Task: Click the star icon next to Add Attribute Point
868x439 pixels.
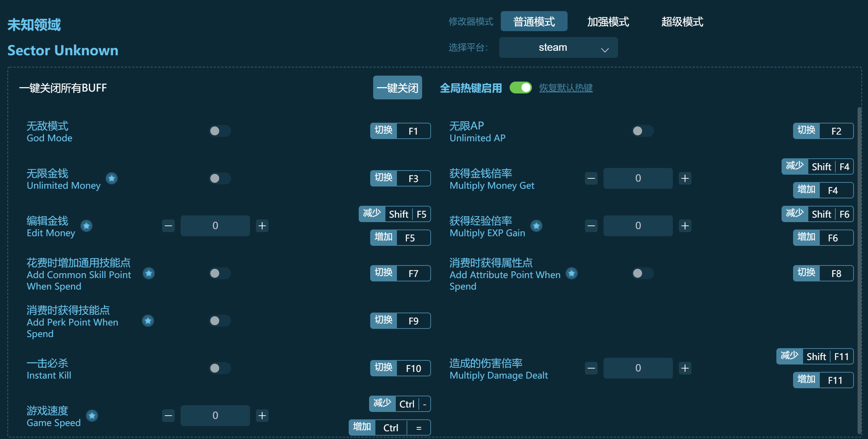Action: 572,274
